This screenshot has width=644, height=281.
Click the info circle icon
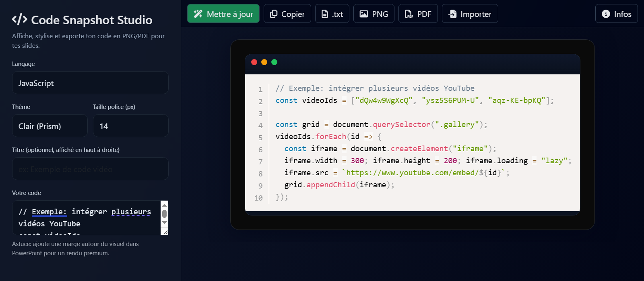(x=605, y=14)
